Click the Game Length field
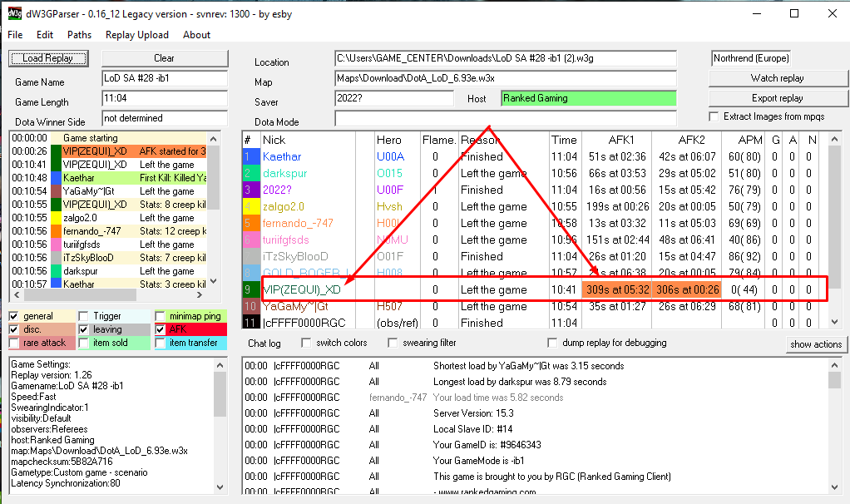Image resolution: width=850 pixels, height=504 pixels. (x=165, y=98)
